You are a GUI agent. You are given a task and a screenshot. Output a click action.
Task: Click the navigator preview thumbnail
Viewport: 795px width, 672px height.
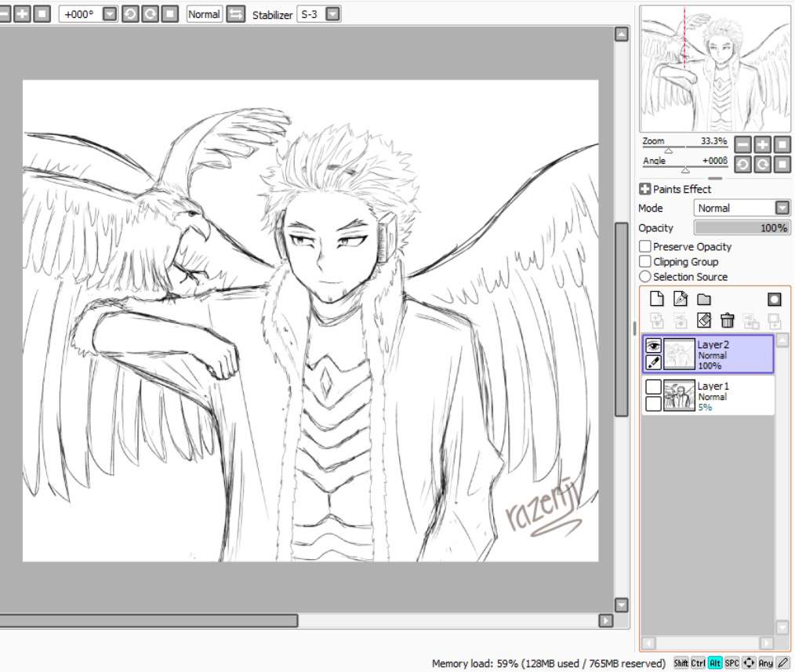point(715,69)
